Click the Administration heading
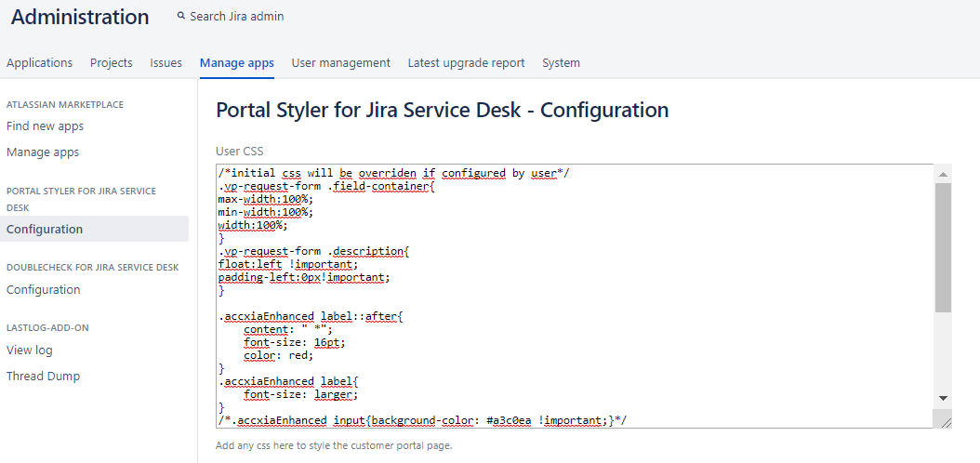 [x=80, y=17]
